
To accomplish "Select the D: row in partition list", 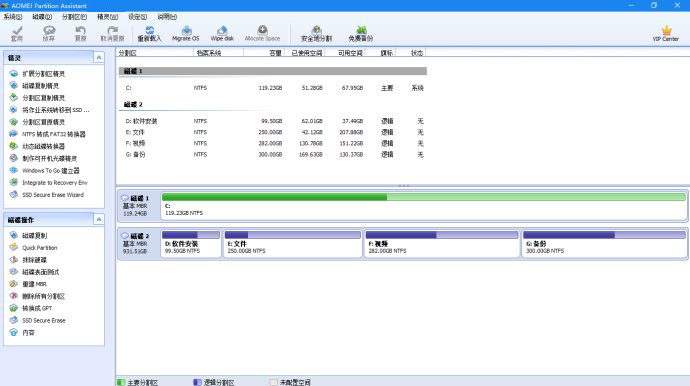I will click(272, 121).
